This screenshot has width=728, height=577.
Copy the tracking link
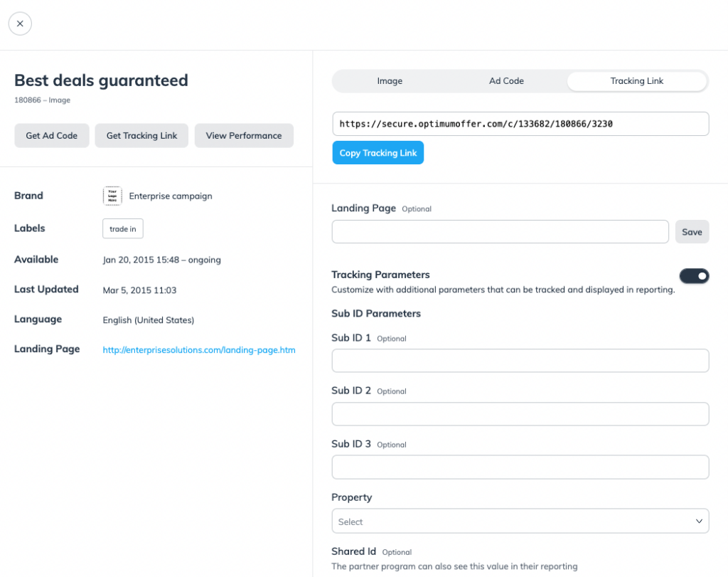pyautogui.click(x=378, y=153)
